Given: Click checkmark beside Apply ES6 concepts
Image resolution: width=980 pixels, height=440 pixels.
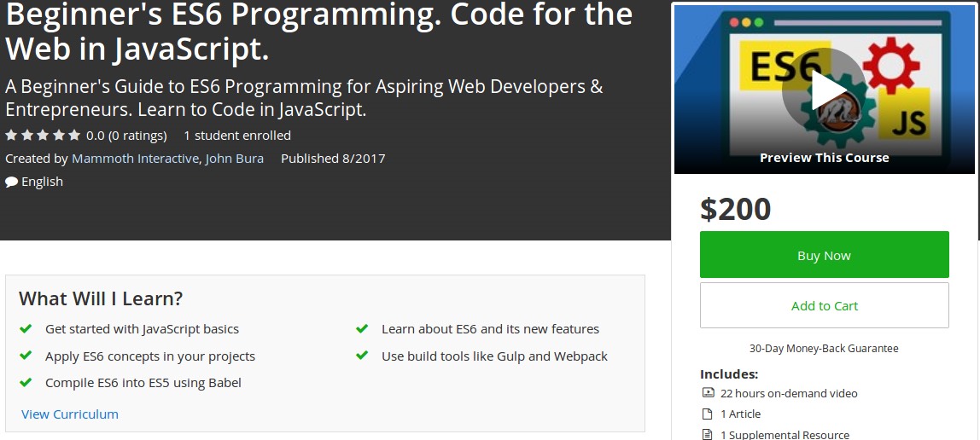Looking at the screenshot, I should tap(26, 356).
